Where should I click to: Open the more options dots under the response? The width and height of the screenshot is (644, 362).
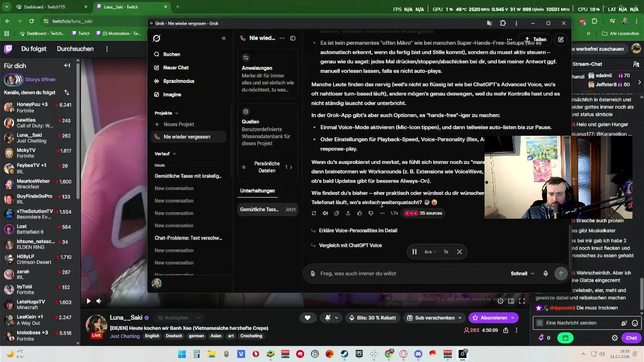382,213
